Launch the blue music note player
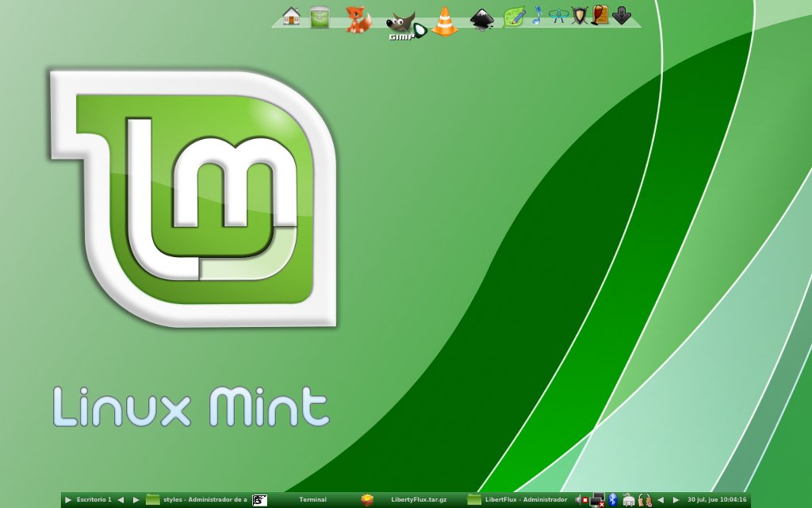The width and height of the screenshot is (812, 508). [x=538, y=16]
